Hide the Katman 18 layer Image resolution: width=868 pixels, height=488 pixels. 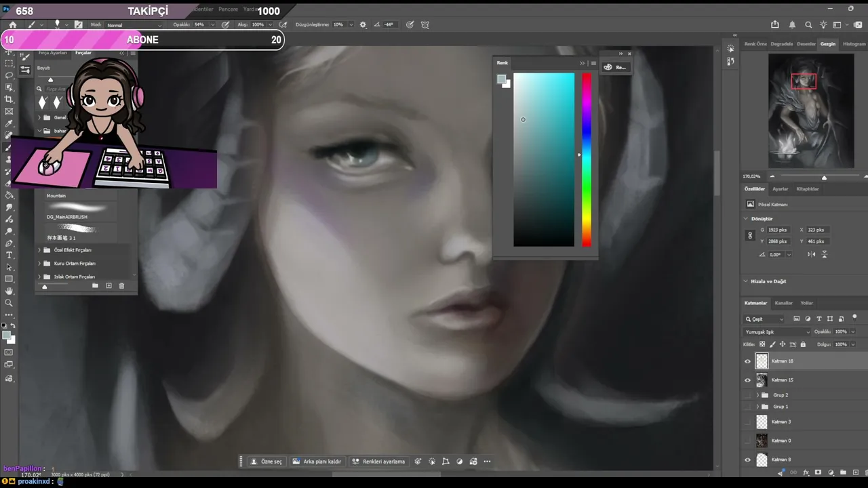(x=748, y=361)
